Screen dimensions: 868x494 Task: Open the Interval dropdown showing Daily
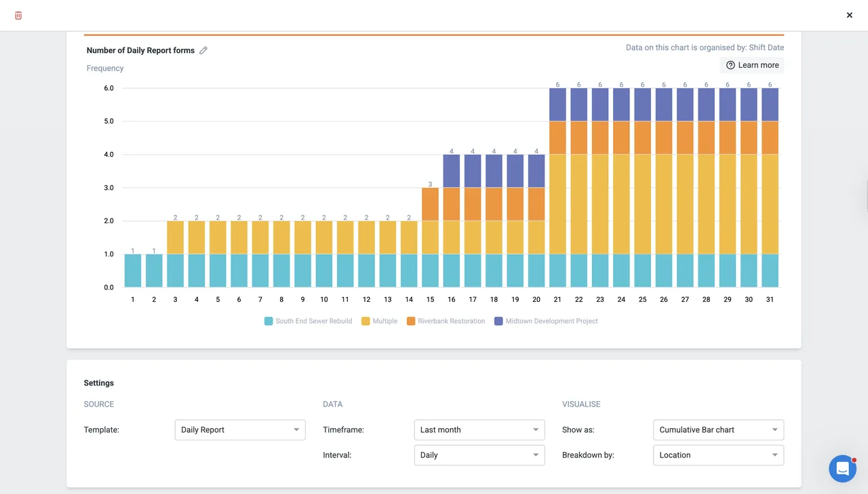[x=479, y=455]
